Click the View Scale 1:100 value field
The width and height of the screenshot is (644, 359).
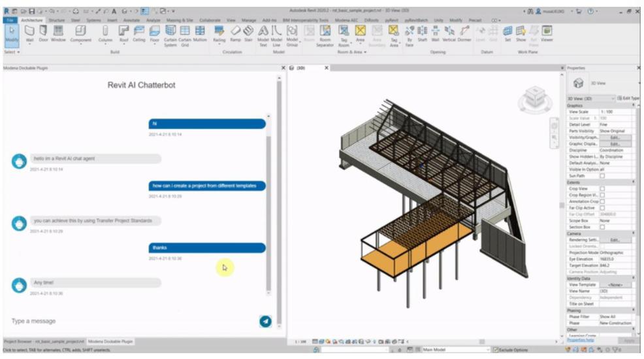click(615, 112)
